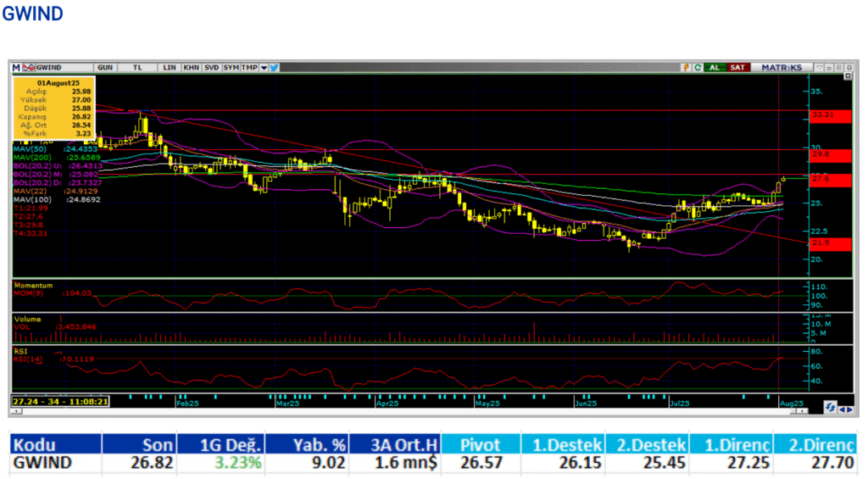Click the MATRIKS logo button

pyautogui.click(x=781, y=68)
